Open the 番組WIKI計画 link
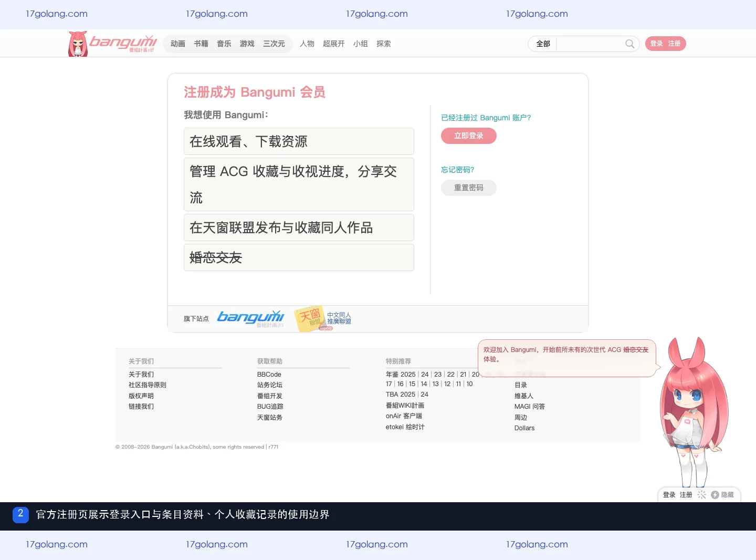 (405, 406)
